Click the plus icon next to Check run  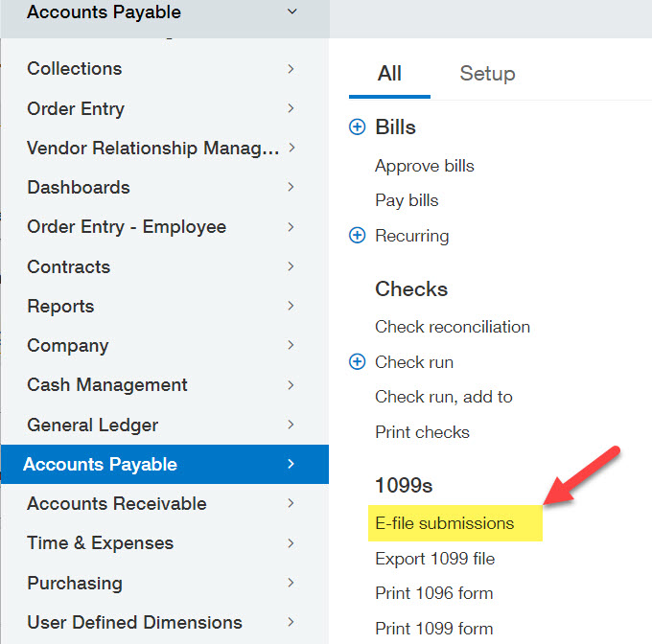coord(358,362)
